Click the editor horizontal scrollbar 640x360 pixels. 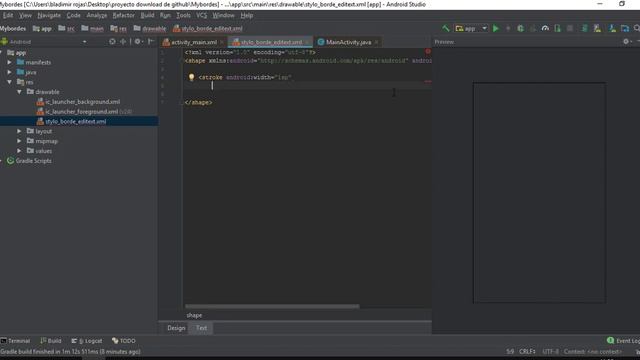(x=272, y=306)
